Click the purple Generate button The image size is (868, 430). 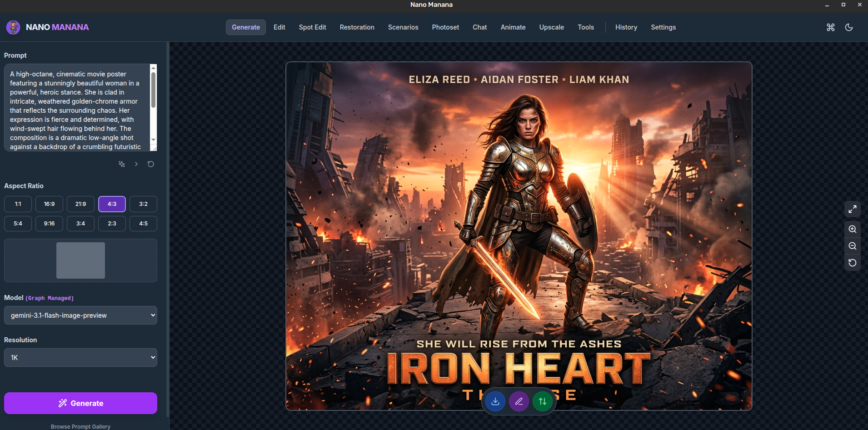80,403
